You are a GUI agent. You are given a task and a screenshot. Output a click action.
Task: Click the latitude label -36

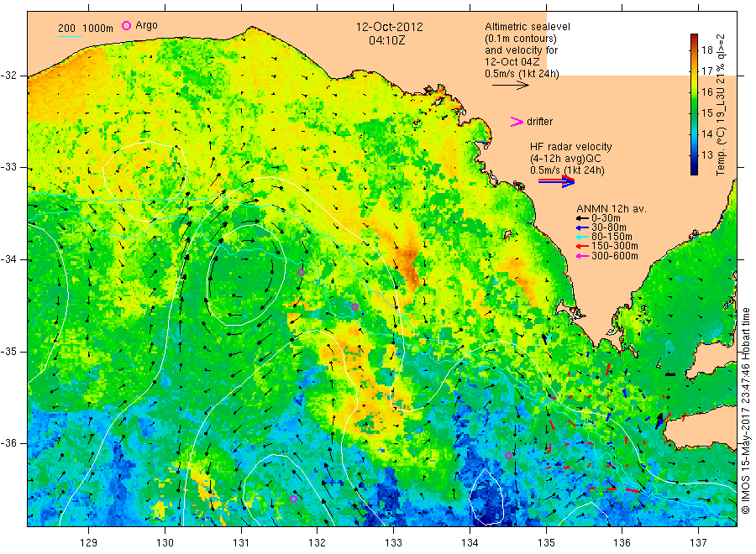click(8, 443)
